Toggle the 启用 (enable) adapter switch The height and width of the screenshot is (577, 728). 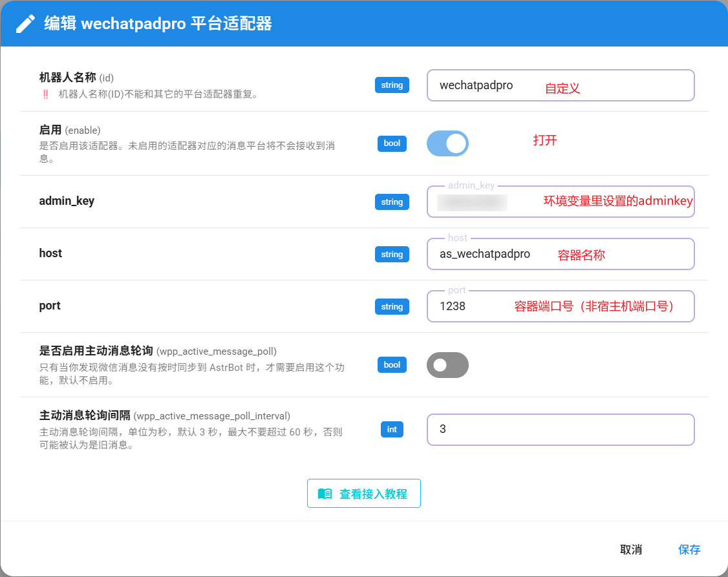click(447, 143)
